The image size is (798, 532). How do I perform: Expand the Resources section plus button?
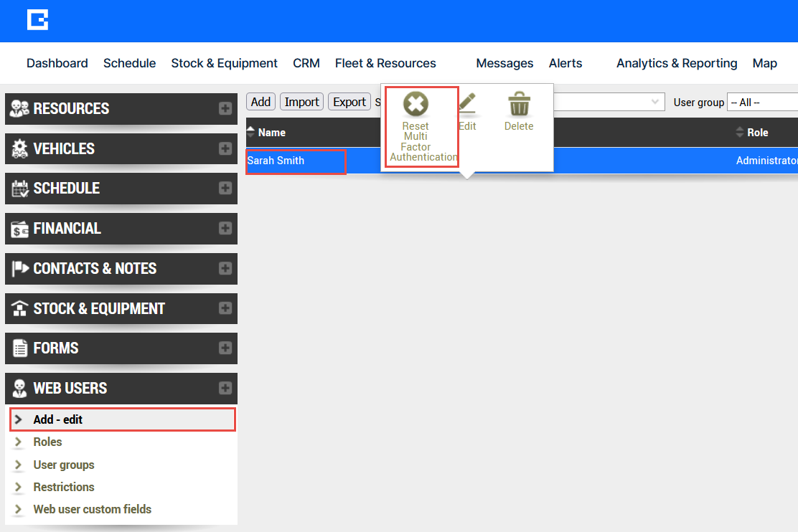tap(225, 109)
